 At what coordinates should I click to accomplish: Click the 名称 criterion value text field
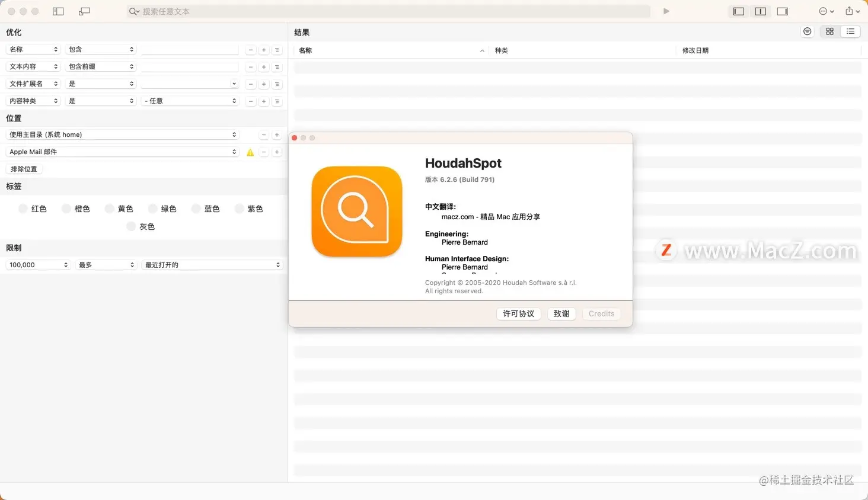pyautogui.click(x=190, y=50)
